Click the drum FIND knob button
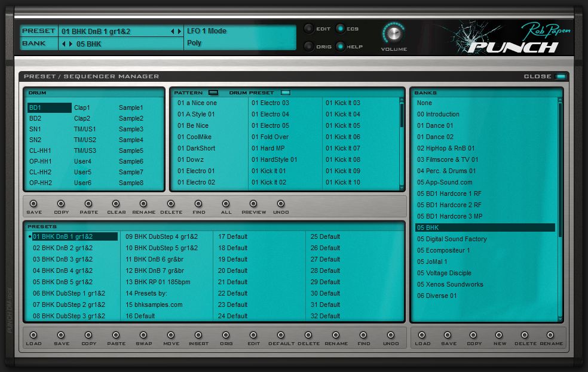 click(x=198, y=204)
